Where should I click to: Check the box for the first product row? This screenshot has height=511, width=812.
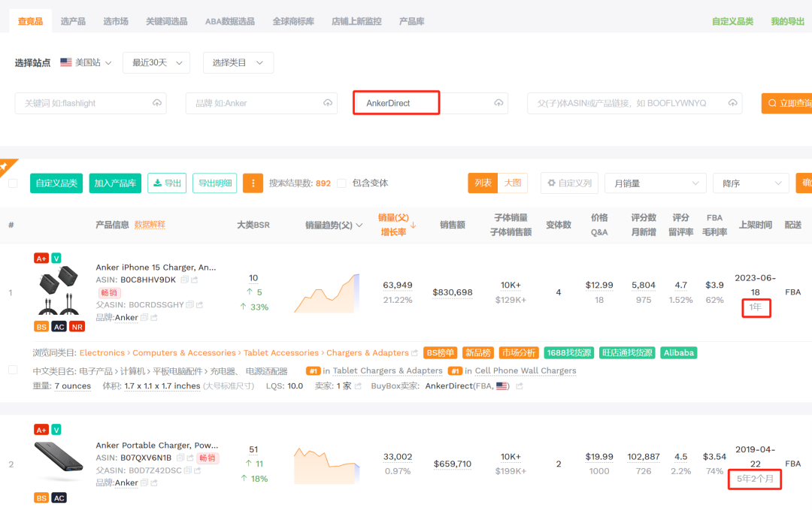13,370
